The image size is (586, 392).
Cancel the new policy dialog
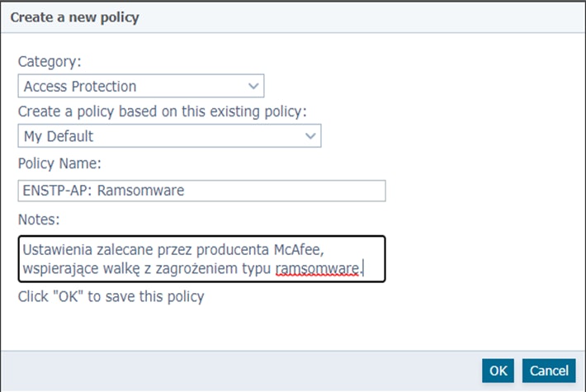(549, 371)
